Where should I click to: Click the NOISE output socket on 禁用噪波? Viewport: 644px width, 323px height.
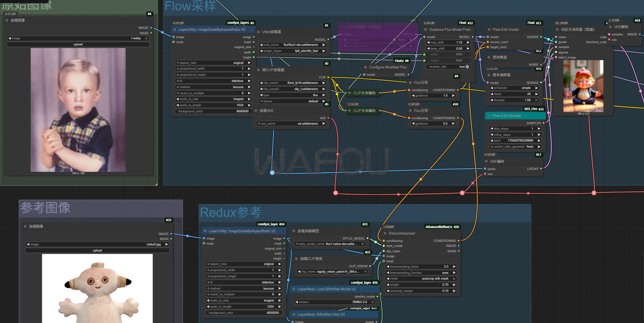541,65
